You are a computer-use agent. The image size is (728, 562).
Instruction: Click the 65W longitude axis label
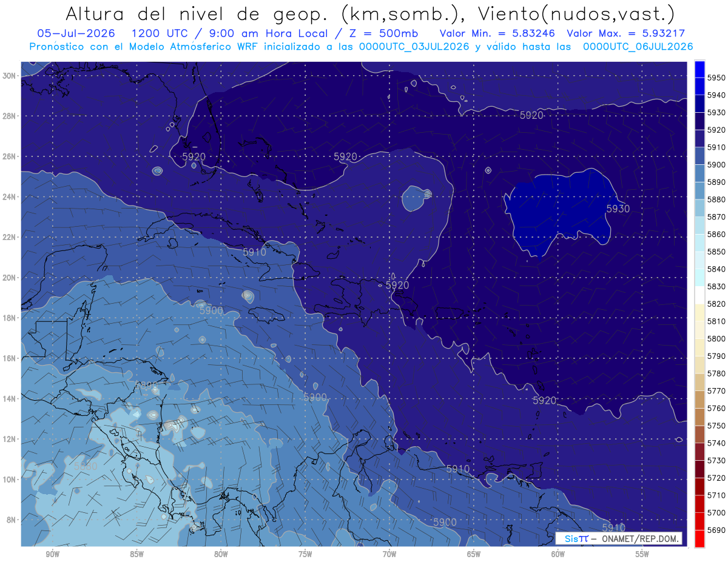click(x=474, y=555)
